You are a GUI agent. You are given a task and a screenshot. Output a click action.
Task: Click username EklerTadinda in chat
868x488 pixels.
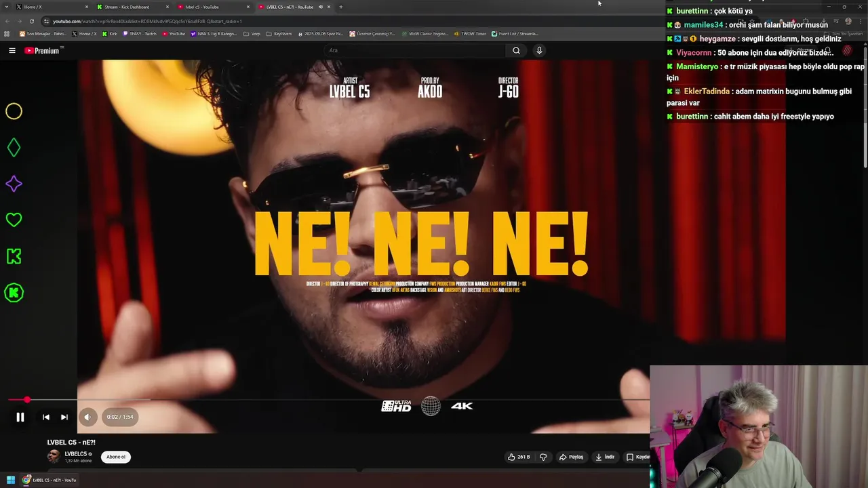pos(707,91)
